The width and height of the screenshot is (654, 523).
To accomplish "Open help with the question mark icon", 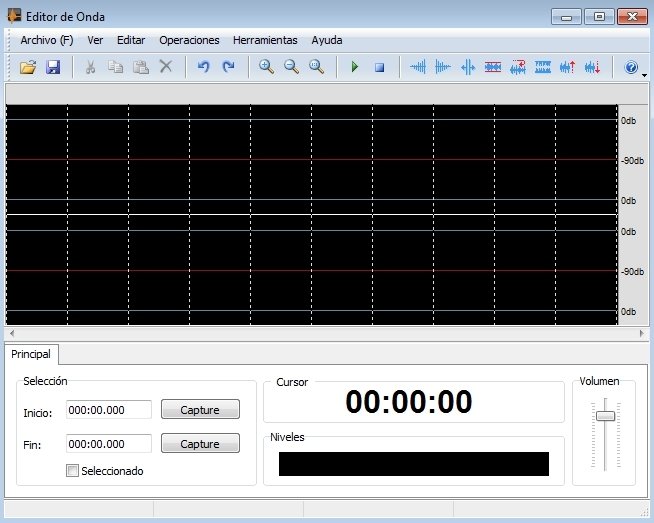I will coord(631,67).
